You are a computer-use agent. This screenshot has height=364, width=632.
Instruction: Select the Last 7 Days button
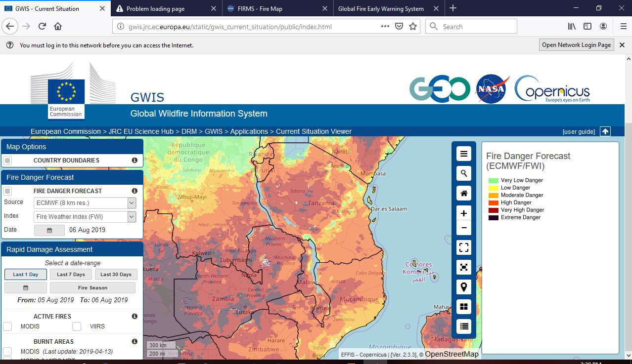click(x=70, y=274)
